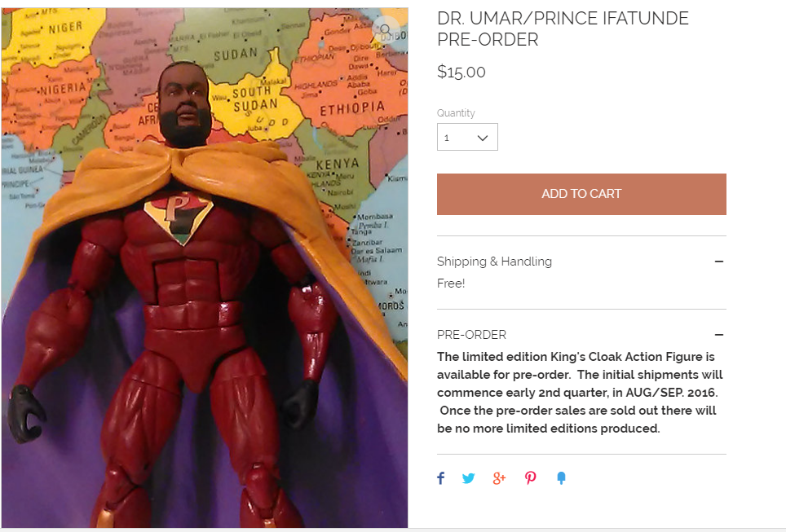Viewport: 786px width, 532px height.
Task: Click the Free! shipping text
Action: (x=451, y=284)
